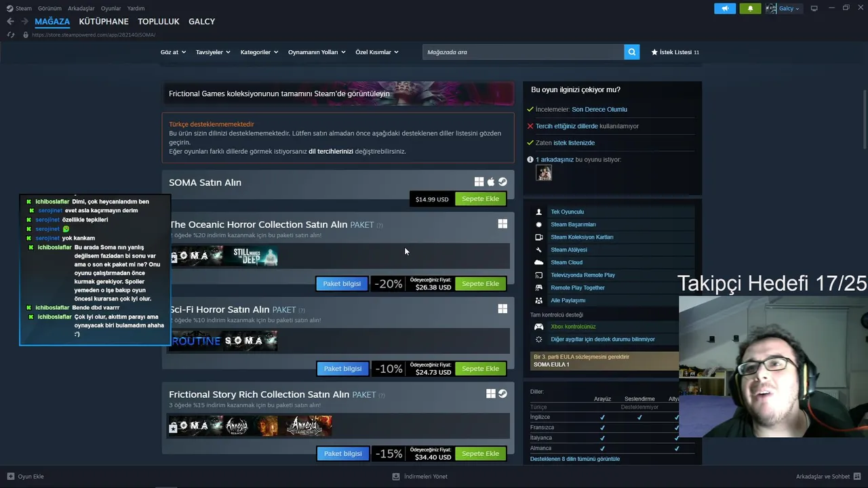Expand the Tavsiyeler dropdown
The image size is (868, 488).
coord(213,52)
